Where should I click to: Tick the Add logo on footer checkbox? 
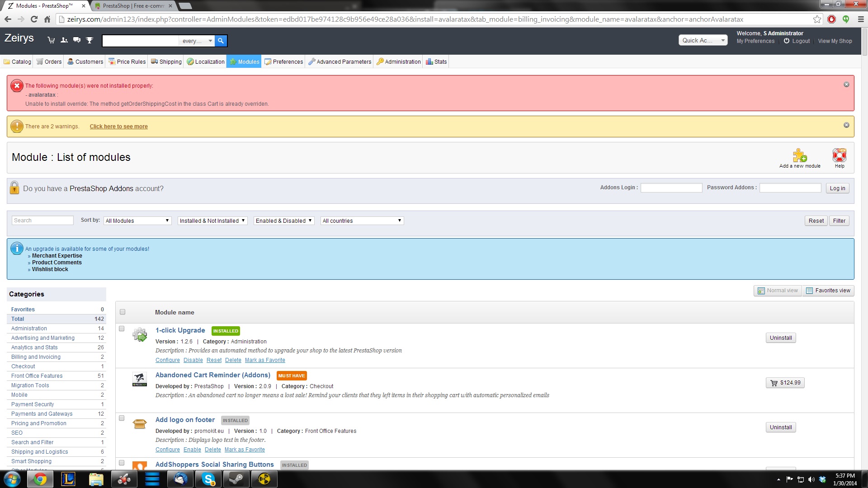[122, 418]
